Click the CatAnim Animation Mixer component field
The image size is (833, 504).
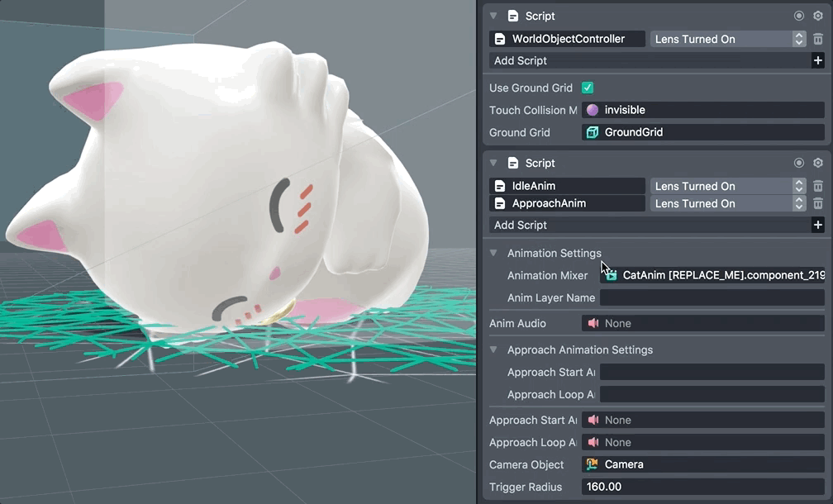712,275
